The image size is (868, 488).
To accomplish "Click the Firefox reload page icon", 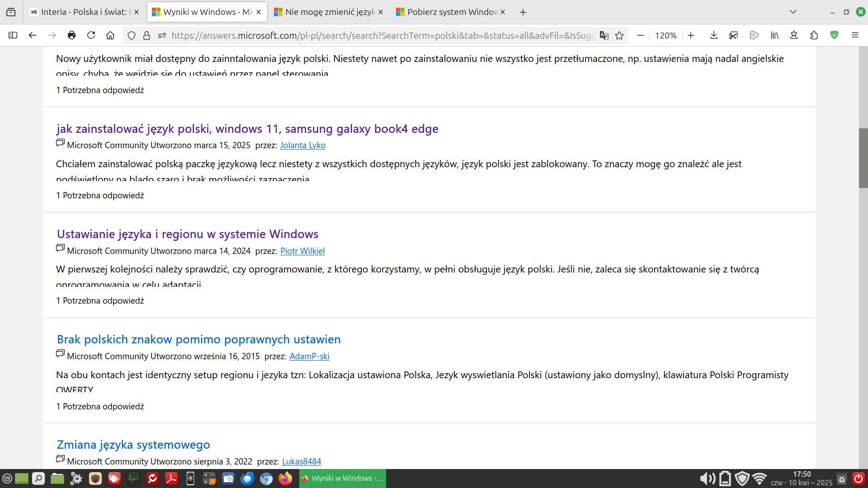I will (x=91, y=35).
